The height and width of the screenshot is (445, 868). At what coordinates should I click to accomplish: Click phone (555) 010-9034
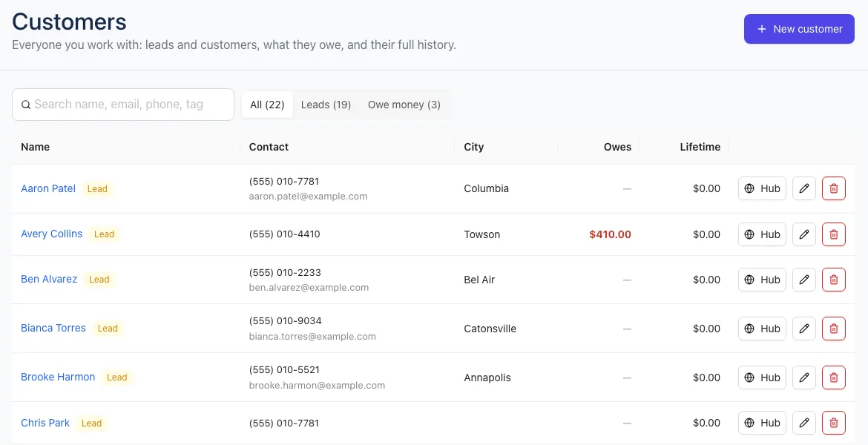pyautogui.click(x=285, y=321)
